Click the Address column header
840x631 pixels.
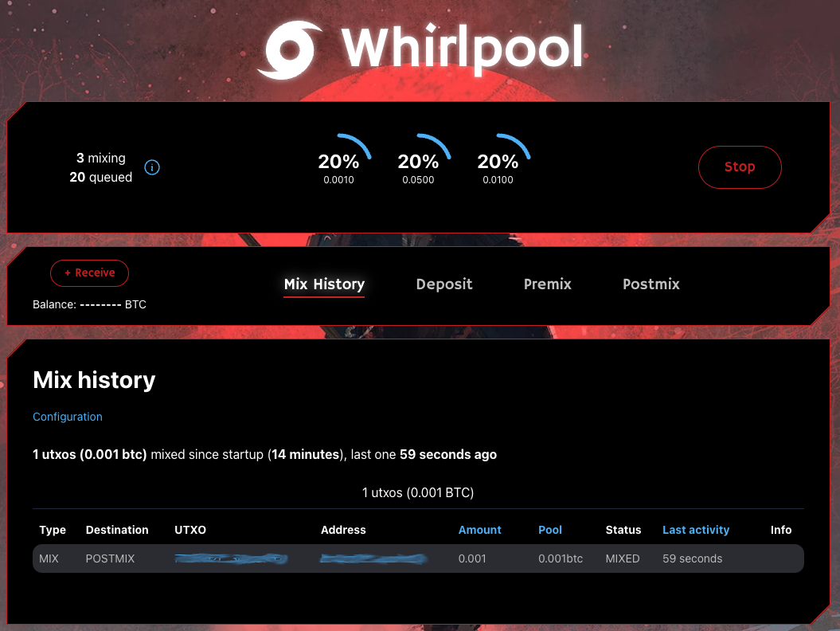(x=343, y=530)
